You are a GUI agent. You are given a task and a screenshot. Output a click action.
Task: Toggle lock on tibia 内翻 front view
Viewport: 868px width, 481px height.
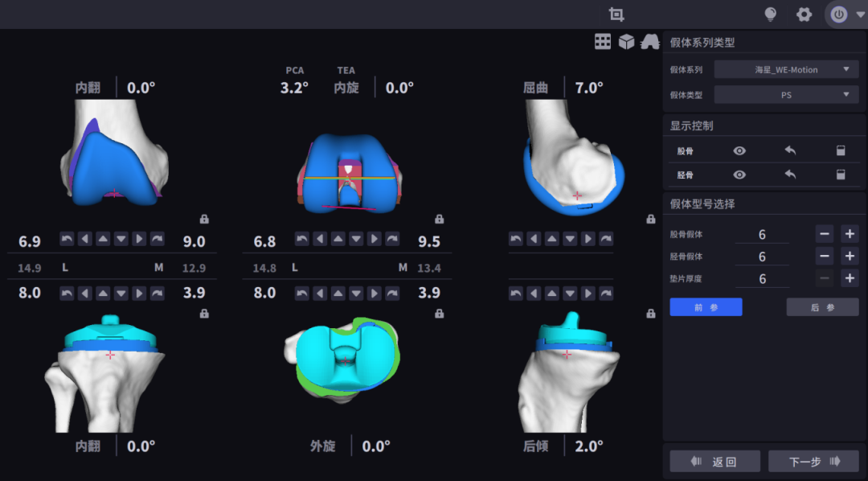pyautogui.click(x=204, y=314)
